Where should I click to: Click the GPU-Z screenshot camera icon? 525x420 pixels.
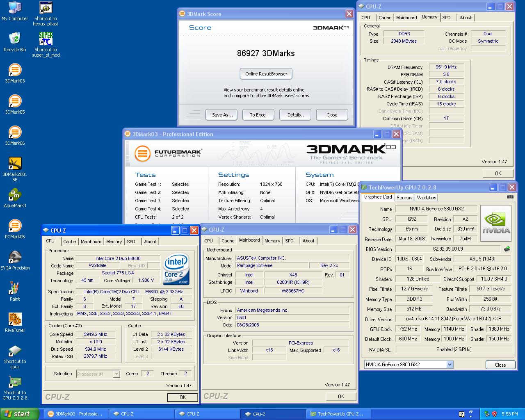(x=510, y=197)
